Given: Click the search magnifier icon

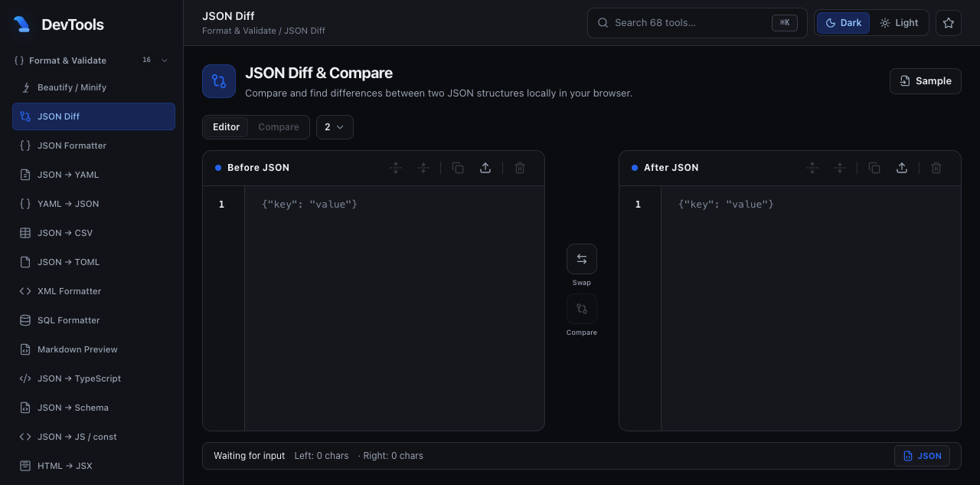Looking at the screenshot, I should 603,23.
